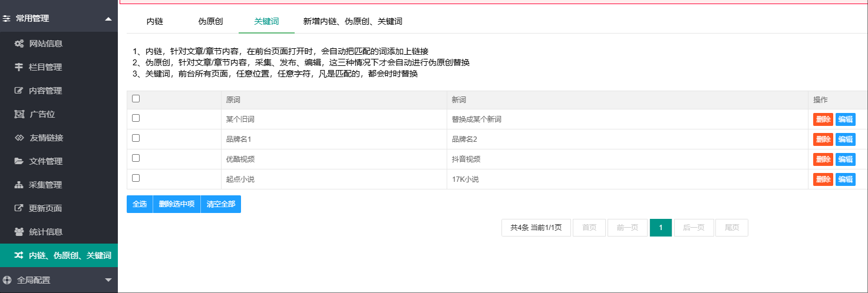Click the 内容管理 edit icon
Viewport: 868px width, 293px height.
[x=19, y=91]
